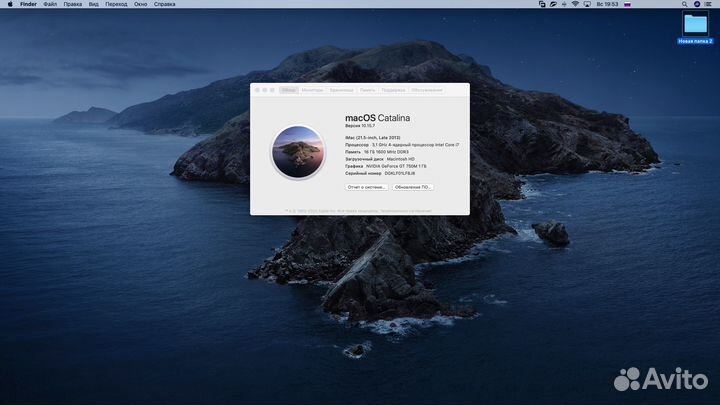
Task: Click the leaf-shaped menu bar icon
Action: tap(553, 4)
